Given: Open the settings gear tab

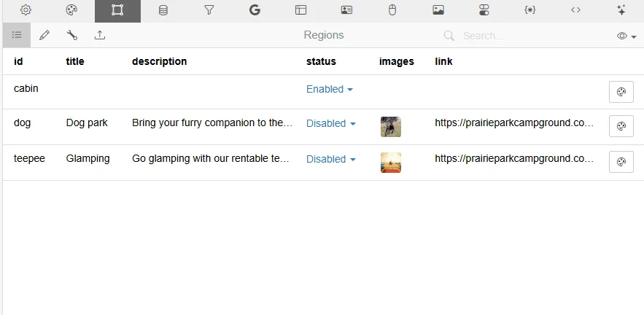Looking at the screenshot, I should click(x=26, y=10).
